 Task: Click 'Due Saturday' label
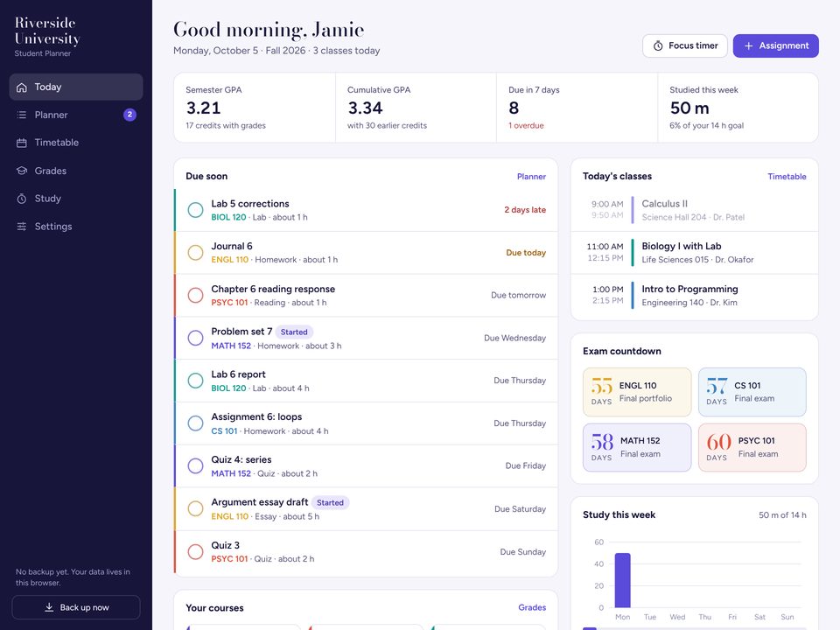click(520, 509)
